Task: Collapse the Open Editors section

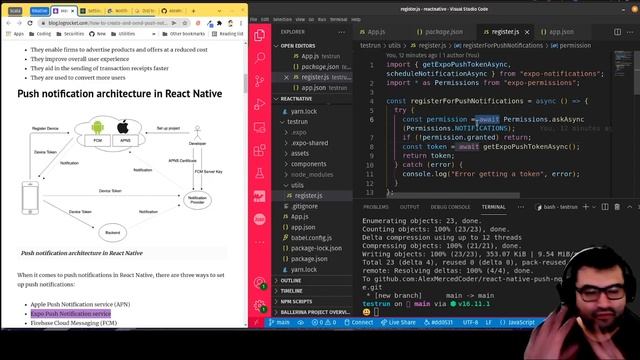Action: point(276,46)
